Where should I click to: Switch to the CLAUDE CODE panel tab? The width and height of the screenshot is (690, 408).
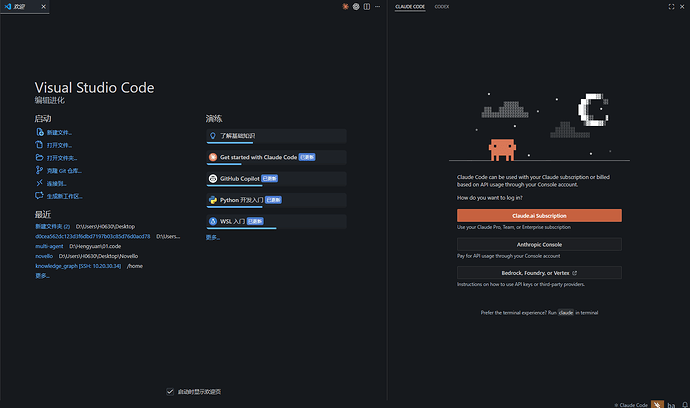click(x=410, y=7)
